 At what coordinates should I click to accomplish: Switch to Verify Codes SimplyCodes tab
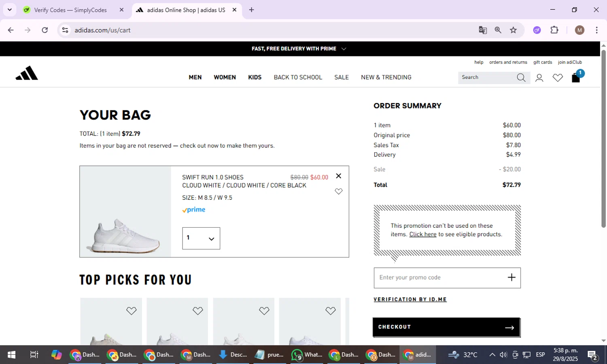[x=70, y=10]
